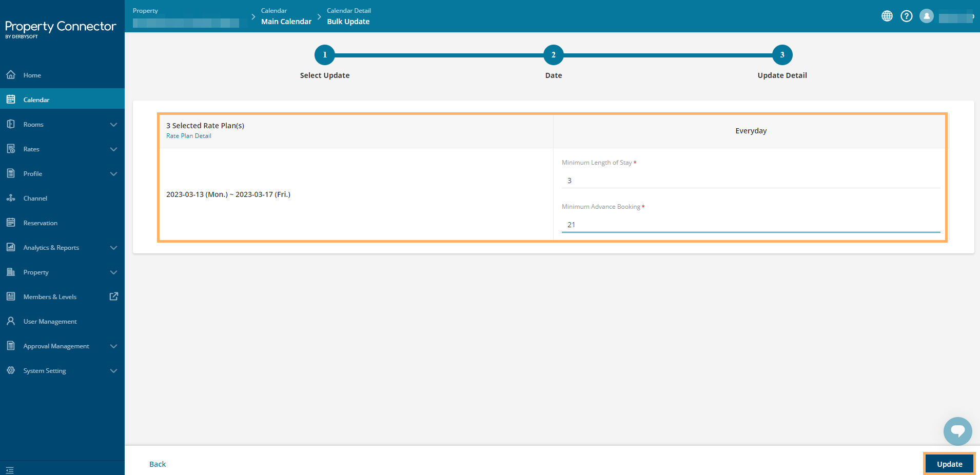Viewport: 980px width, 475px height.
Task: Focus the Minimum Length of Stay field
Action: point(751,181)
